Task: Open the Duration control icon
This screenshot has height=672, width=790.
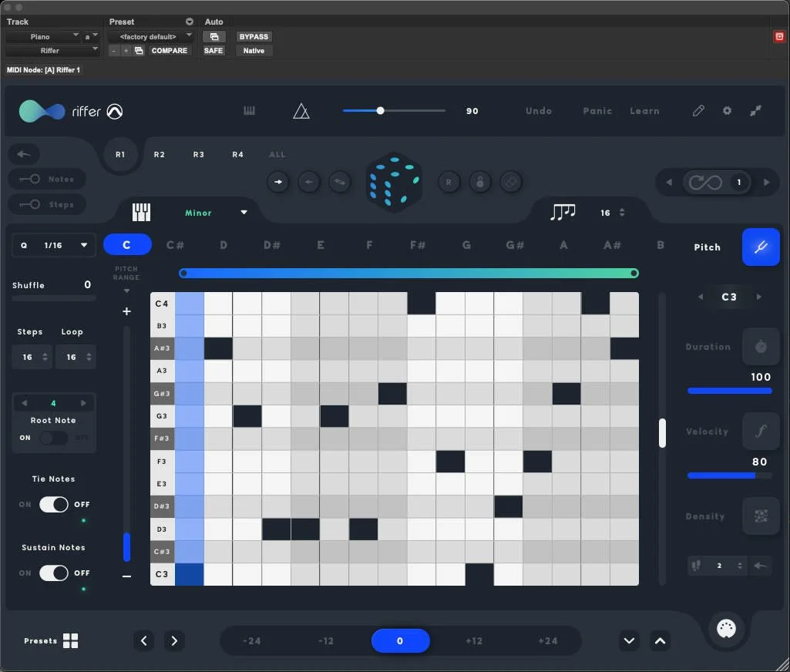Action: [x=761, y=346]
